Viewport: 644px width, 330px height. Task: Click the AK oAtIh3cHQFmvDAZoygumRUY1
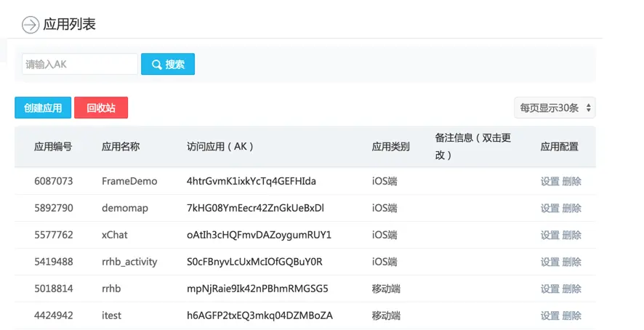(x=259, y=235)
